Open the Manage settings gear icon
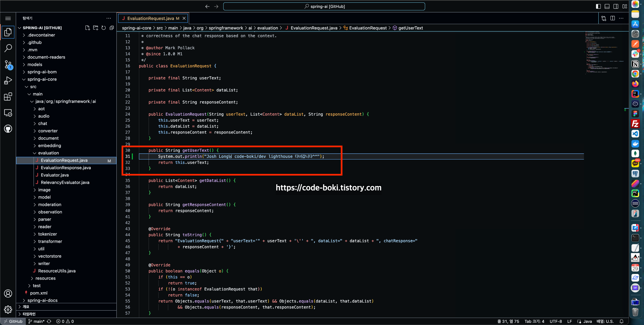This screenshot has width=644, height=325. click(8, 309)
